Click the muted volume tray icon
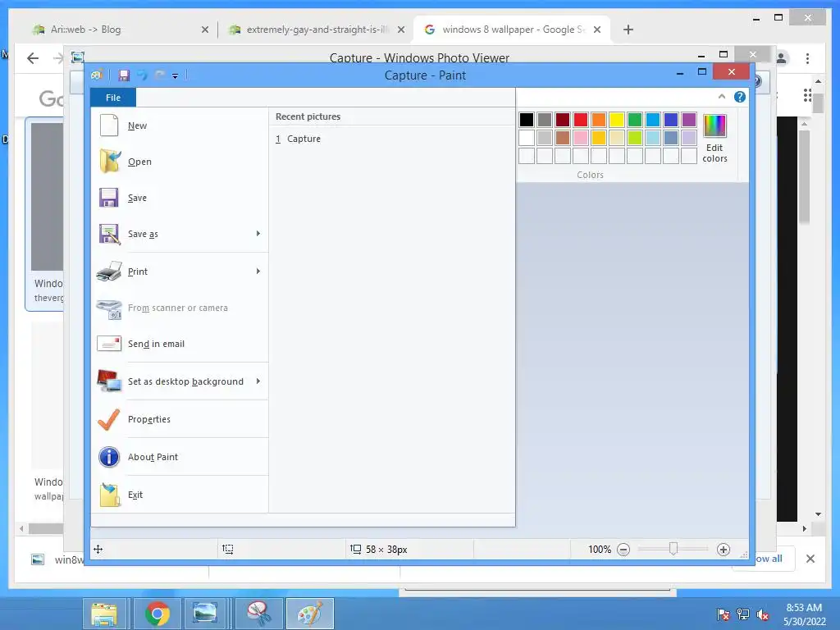 coord(763,614)
